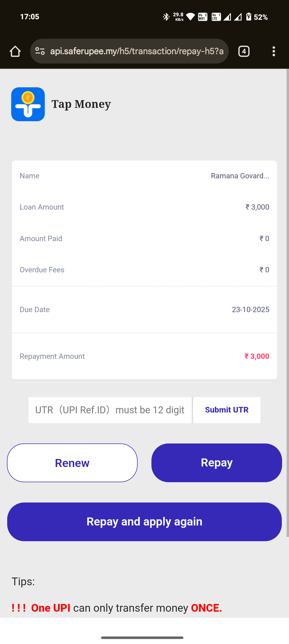Tap the truncated name Ramana Govard...
This screenshot has height=644, width=289.
240,176
